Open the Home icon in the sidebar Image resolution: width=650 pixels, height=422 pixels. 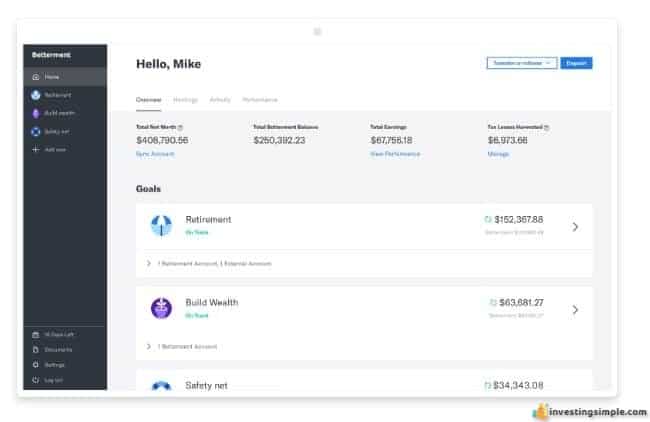pos(36,77)
